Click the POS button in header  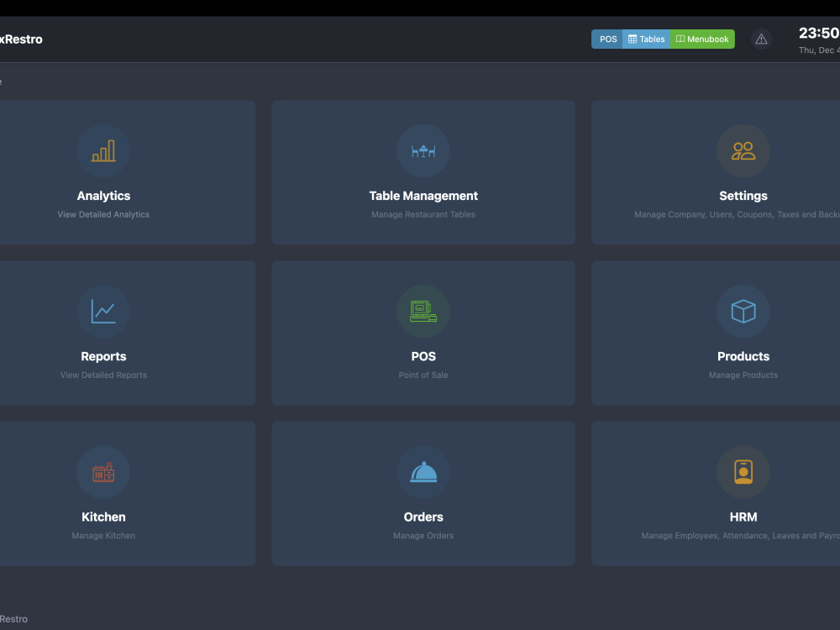click(607, 39)
